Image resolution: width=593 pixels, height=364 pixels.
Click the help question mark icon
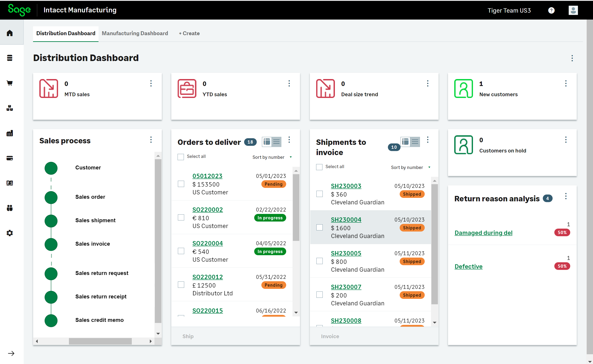point(551,10)
